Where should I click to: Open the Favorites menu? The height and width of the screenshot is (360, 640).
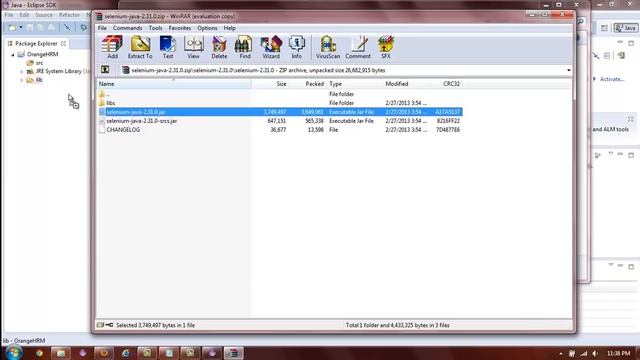(x=180, y=28)
